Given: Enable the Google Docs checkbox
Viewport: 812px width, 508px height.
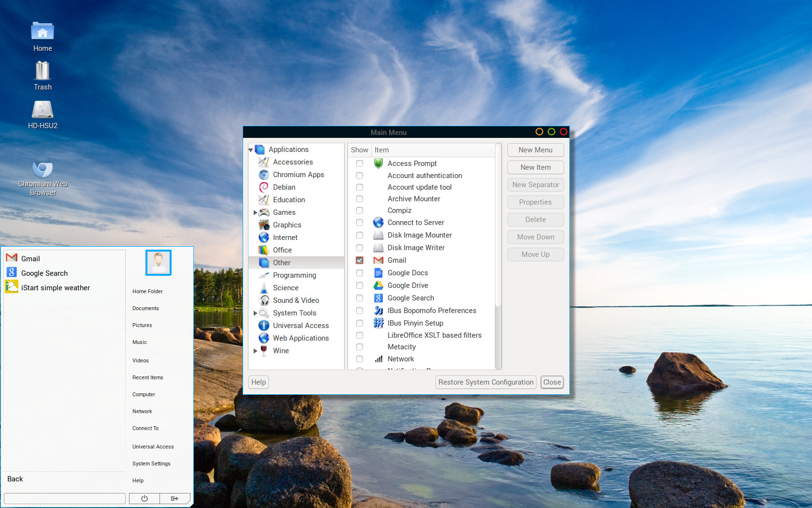Looking at the screenshot, I should point(360,273).
